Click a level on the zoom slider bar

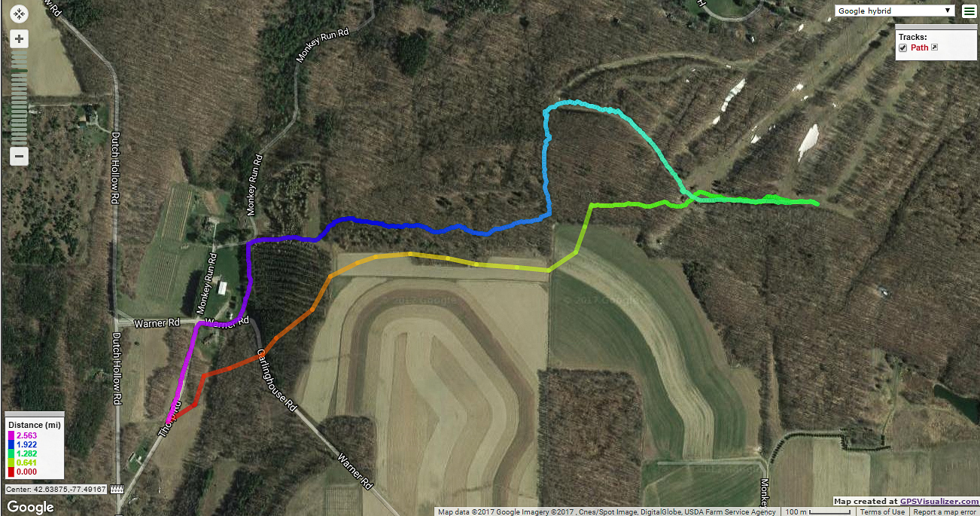(20, 98)
